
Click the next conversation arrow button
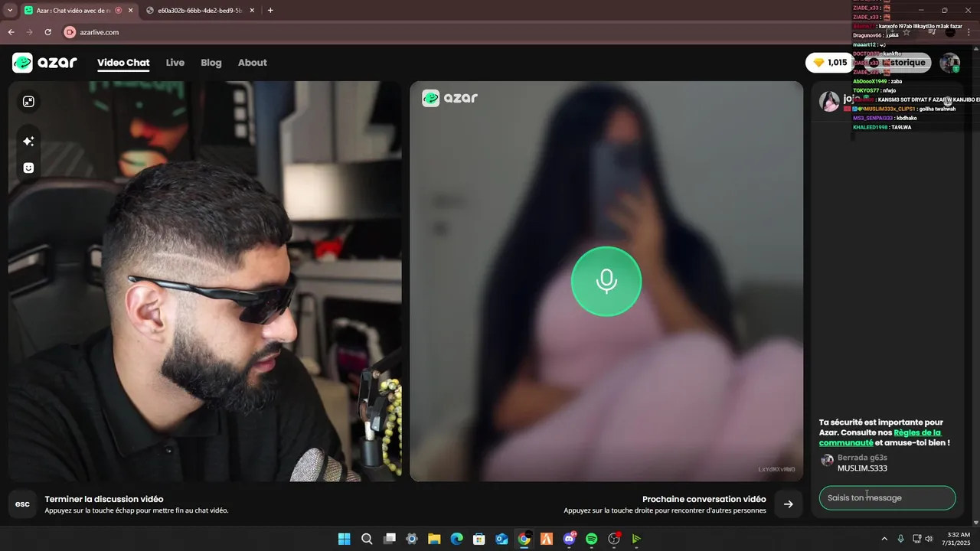[788, 504]
